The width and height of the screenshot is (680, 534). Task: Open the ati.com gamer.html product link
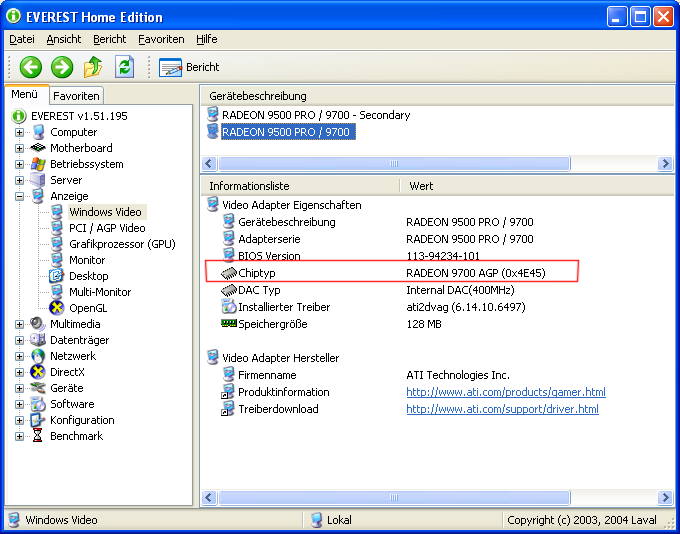pos(506,392)
